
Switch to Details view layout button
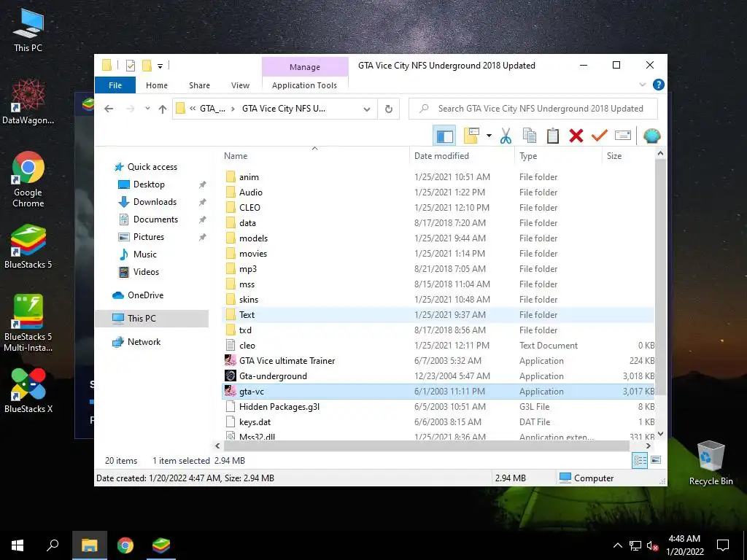(640, 460)
